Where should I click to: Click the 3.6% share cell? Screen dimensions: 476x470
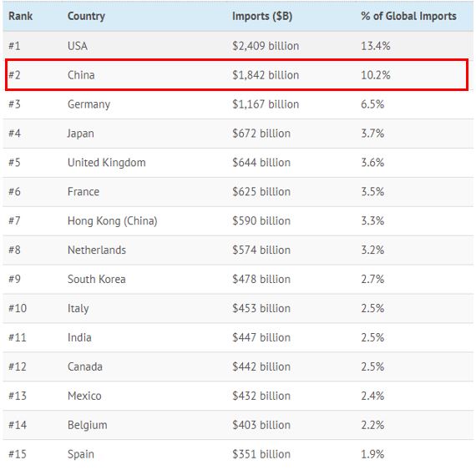tap(372, 163)
